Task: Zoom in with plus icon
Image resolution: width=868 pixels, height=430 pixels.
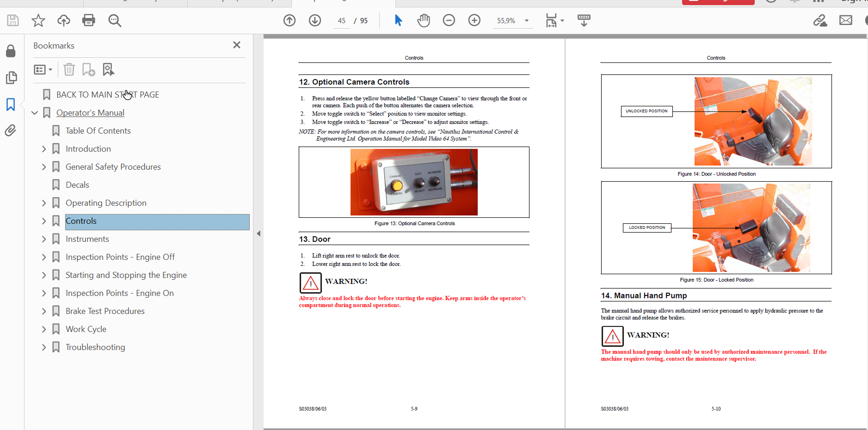Action: click(474, 20)
